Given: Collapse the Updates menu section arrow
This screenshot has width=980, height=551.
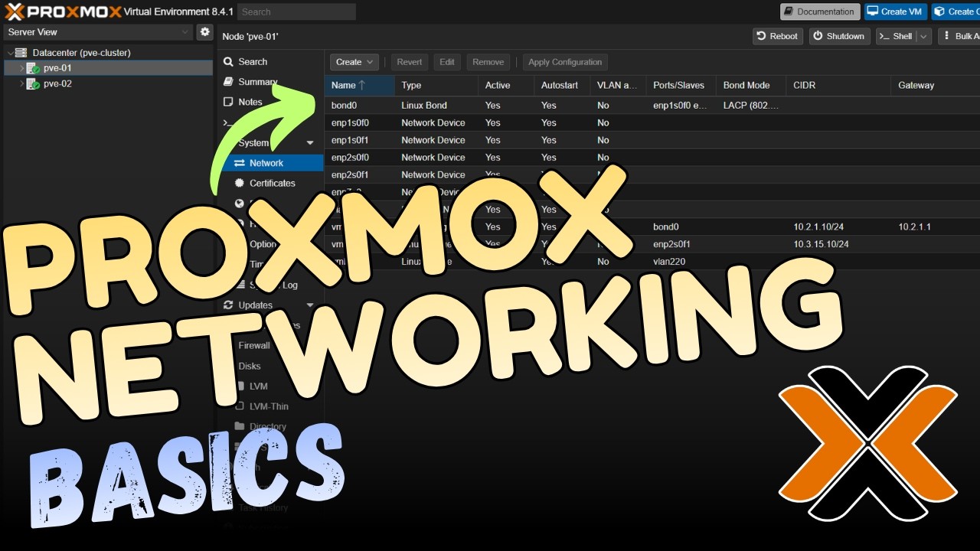Looking at the screenshot, I should pyautogui.click(x=310, y=305).
